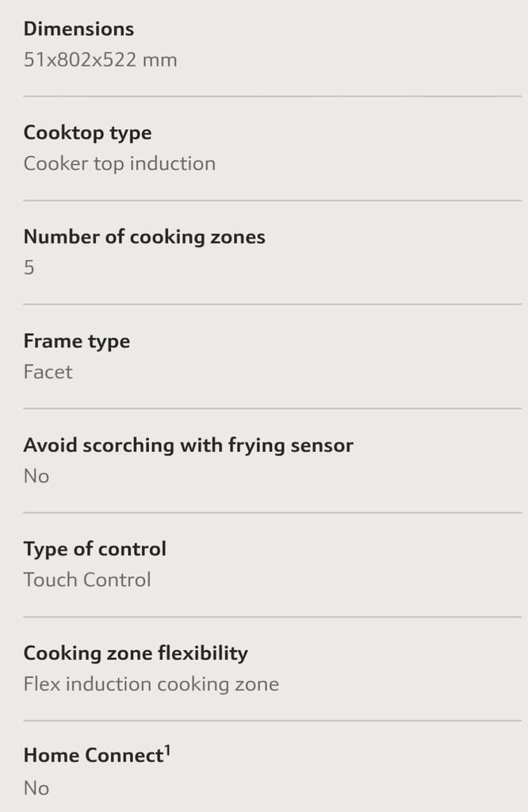
Task: Click the Dimensions heading
Action: tap(78, 29)
